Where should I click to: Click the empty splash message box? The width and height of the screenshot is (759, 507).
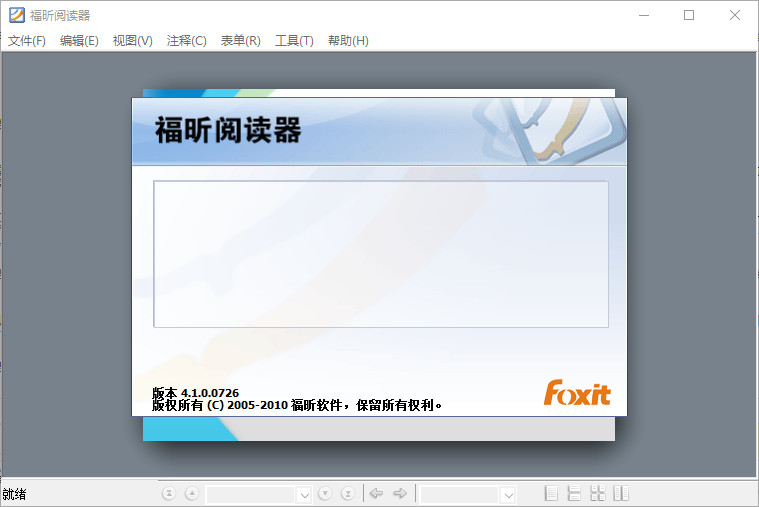pyautogui.click(x=381, y=254)
